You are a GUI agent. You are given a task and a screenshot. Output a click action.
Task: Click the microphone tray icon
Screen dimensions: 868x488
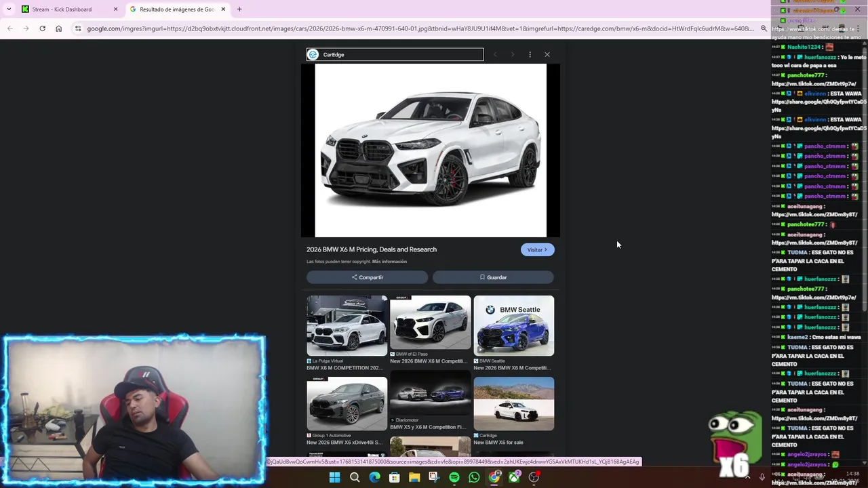pos(762,477)
